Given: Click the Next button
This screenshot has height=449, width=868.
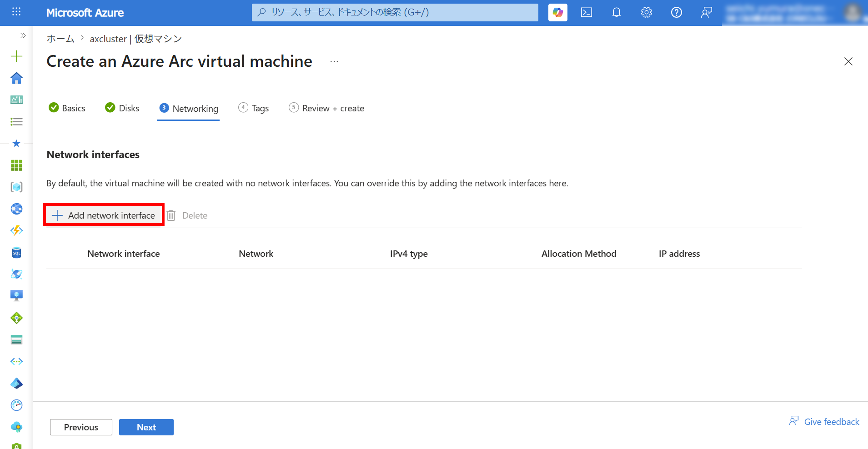Looking at the screenshot, I should tap(146, 427).
